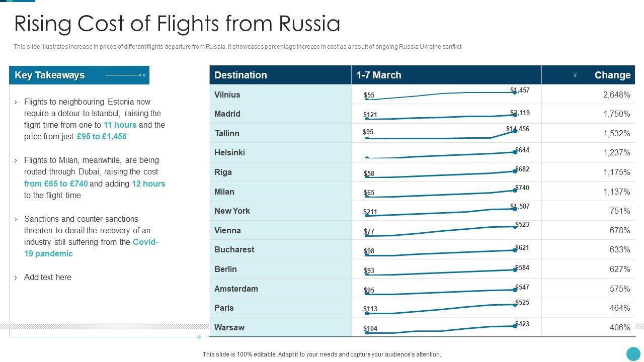The image size is (644, 362).
Task: Click the sort arrow beside Change header
Action: [x=575, y=75]
